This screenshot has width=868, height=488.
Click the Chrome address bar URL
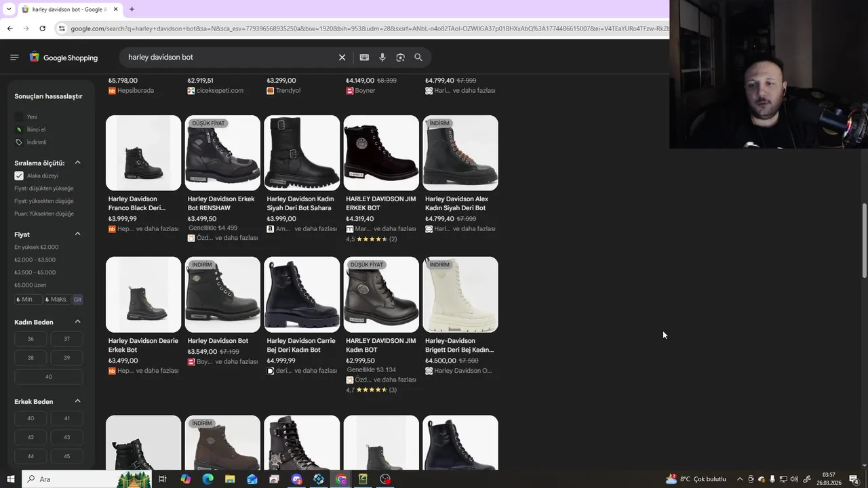coord(370,28)
